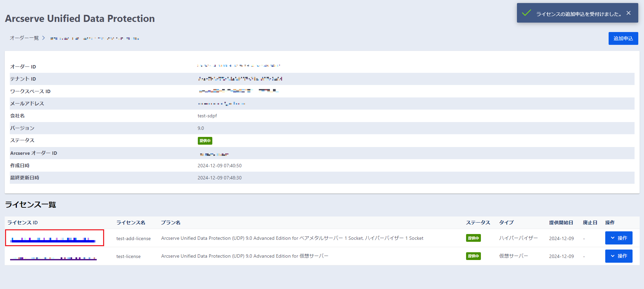Click 最終更新日時 value 2024-12-09 07:48:30
The height and width of the screenshot is (289, 644).
pos(220,178)
